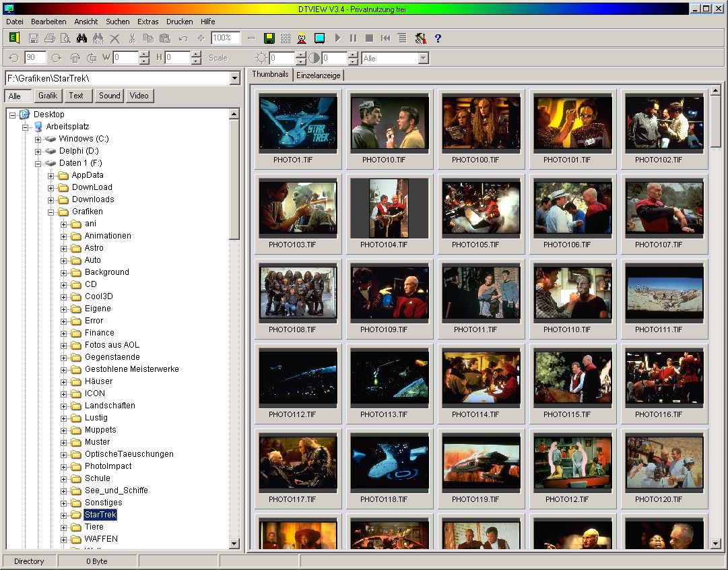Click the rotation angle field showing 90

click(x=35, y=57)
